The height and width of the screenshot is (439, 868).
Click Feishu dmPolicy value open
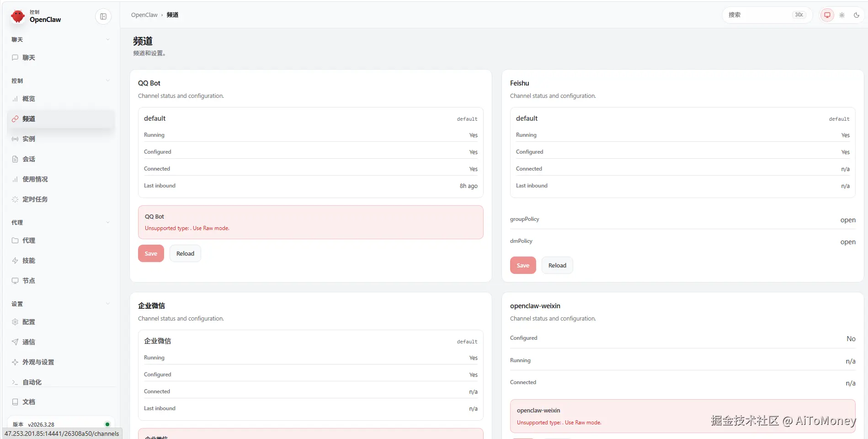[x=848, y=242]
